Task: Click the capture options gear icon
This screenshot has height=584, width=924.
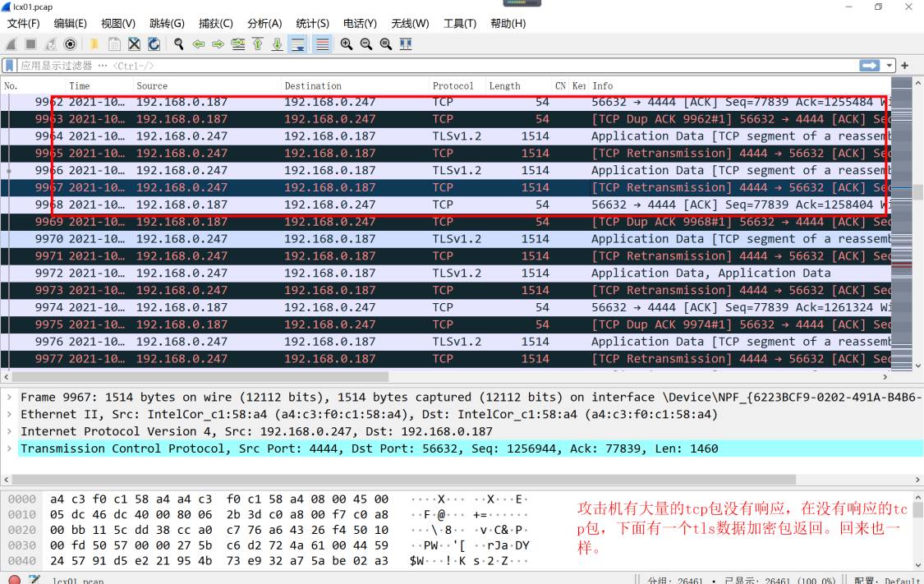Action: [70, 44]
